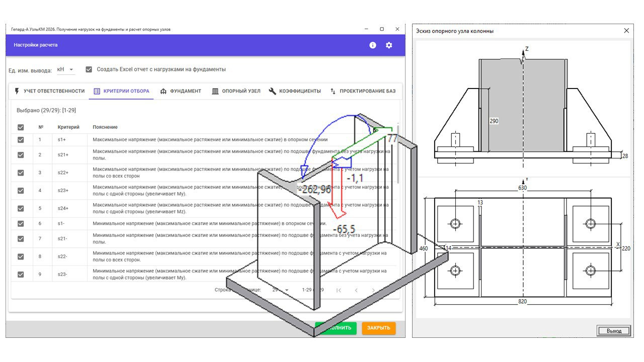Uncheck criterion s22- in row 8
Screen dimensions: 644x362
21,256
